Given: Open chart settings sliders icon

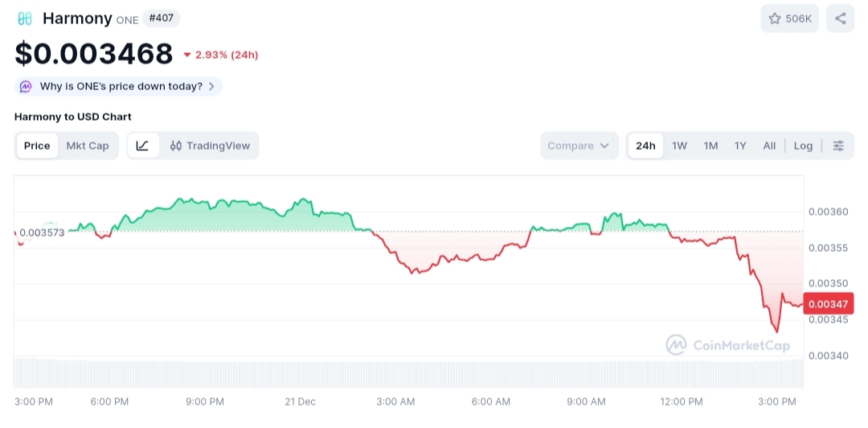Looking at the screenshot, I should click(x=838, y=146).
